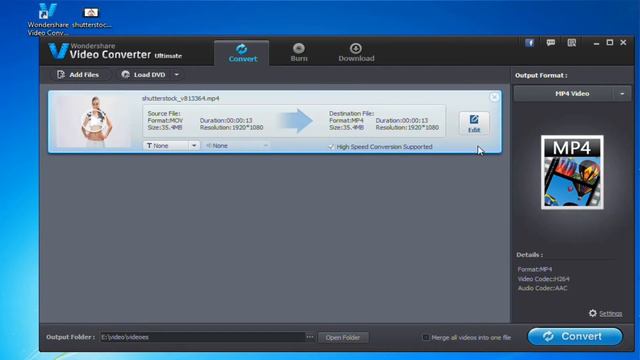This screenshot has height=360, width=640.
Task: Minimize the Video Converter window
Action: [x=596, y=43]
